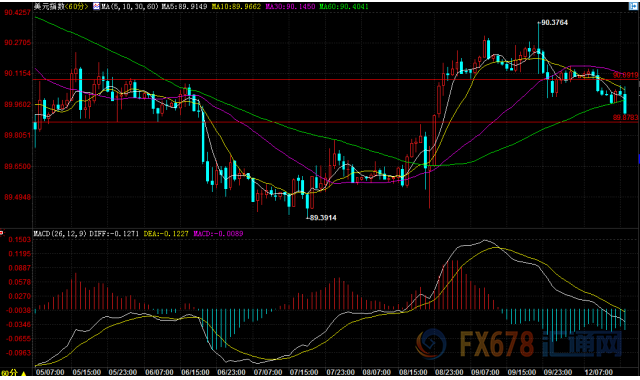Click the 0.1503 MACD axis label
640x380 pixels.
[20, 240]
